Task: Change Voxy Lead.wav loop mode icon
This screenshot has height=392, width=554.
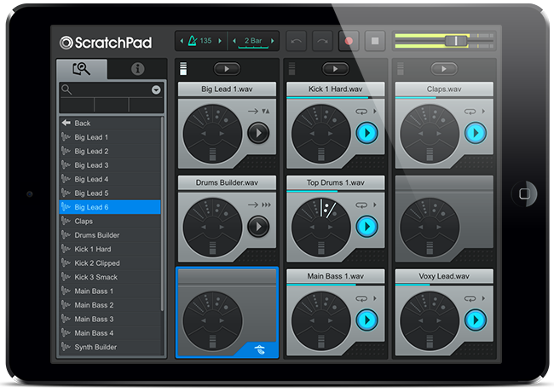Action: pyautogui.click(x=470, y=298)
